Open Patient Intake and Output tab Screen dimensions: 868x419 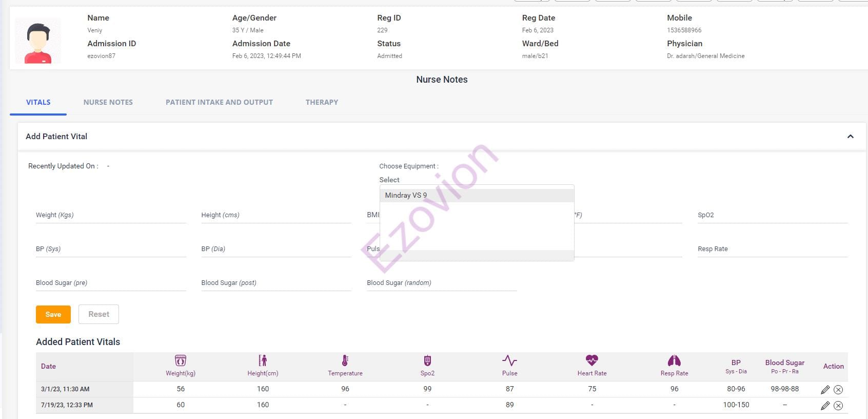219,102
